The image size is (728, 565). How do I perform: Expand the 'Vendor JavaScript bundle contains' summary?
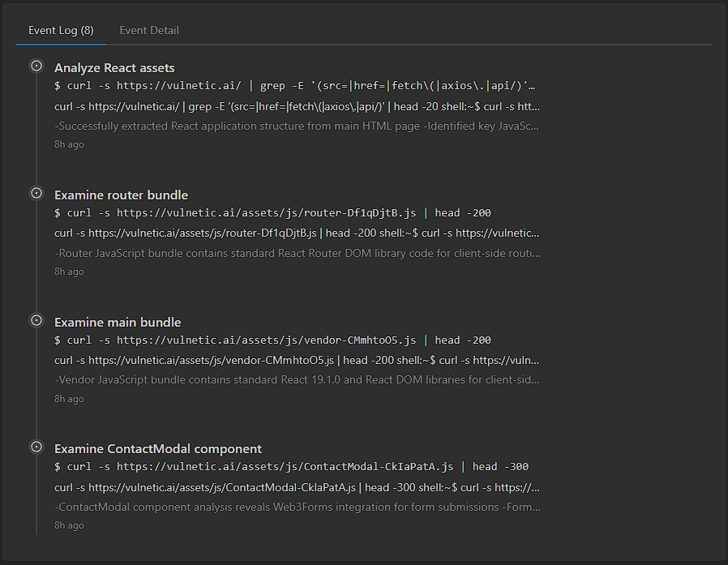(298, 379)
